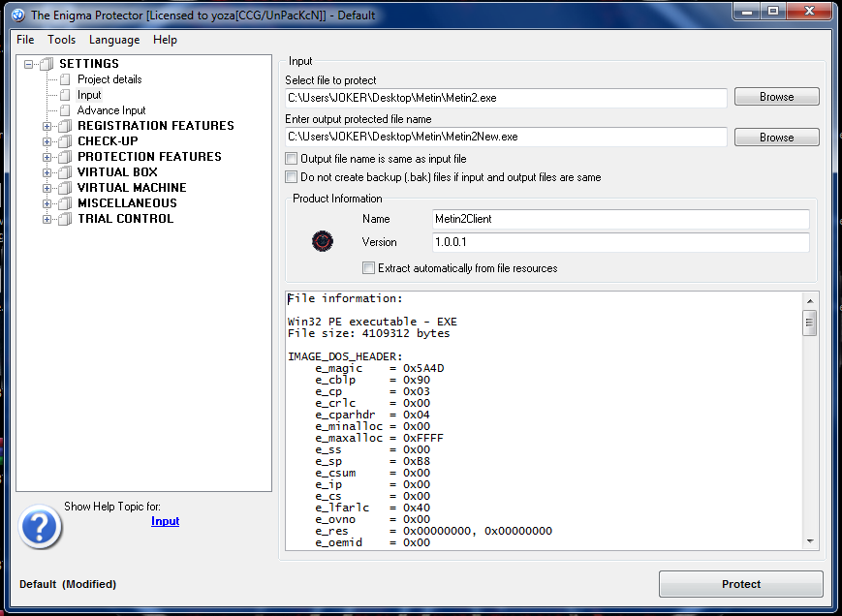Expand the VIRTUAL BOX node
Viewport: 842px width, 616px height.
coord(47,172)
